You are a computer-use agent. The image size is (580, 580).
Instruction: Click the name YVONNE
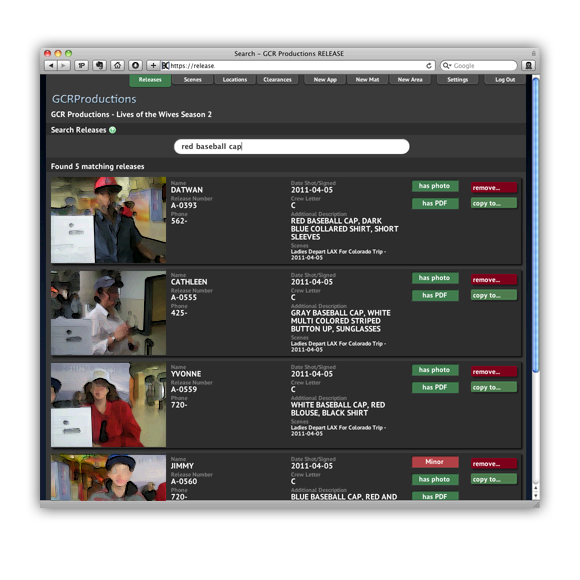[x=186, y=374]
